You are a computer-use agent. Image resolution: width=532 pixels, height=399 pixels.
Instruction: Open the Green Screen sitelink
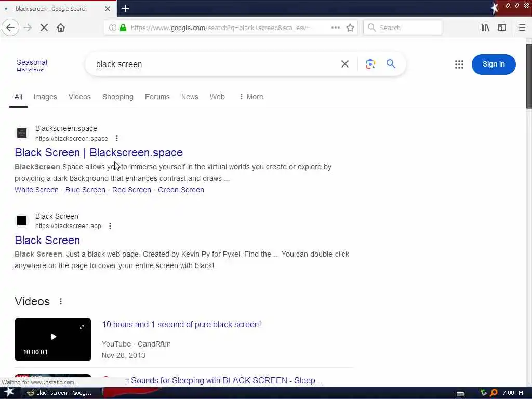tap(181, 190)
